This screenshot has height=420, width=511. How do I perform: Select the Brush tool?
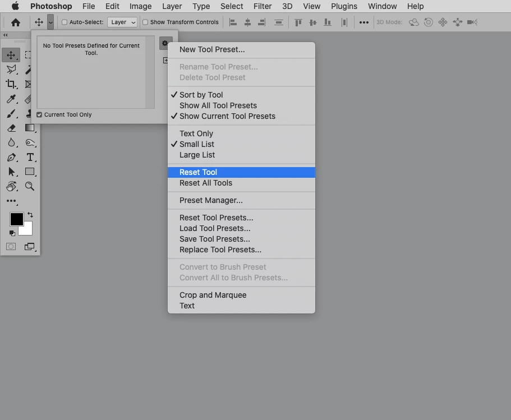point(11,113)
